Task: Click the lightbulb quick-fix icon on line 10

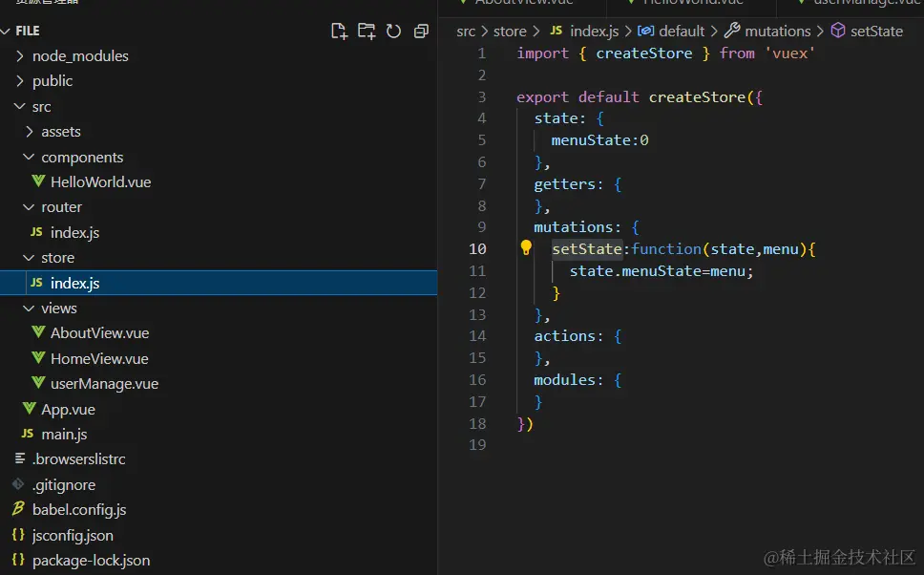Action: (x=526, y=247)
